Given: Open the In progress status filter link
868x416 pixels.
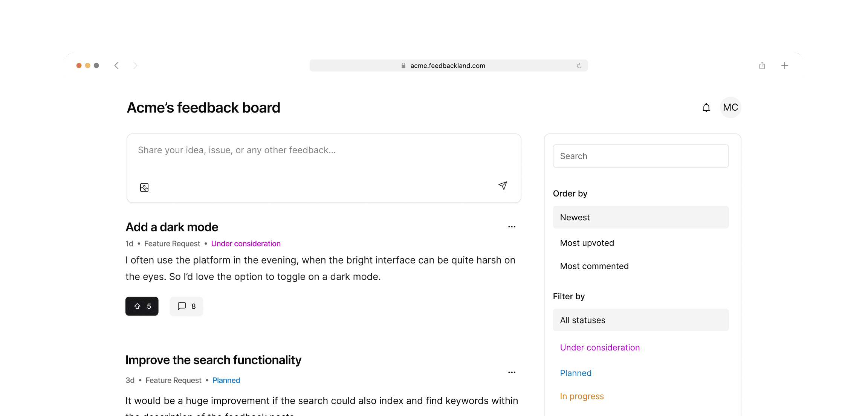Looking at the screenshot, I should [582, 396].
